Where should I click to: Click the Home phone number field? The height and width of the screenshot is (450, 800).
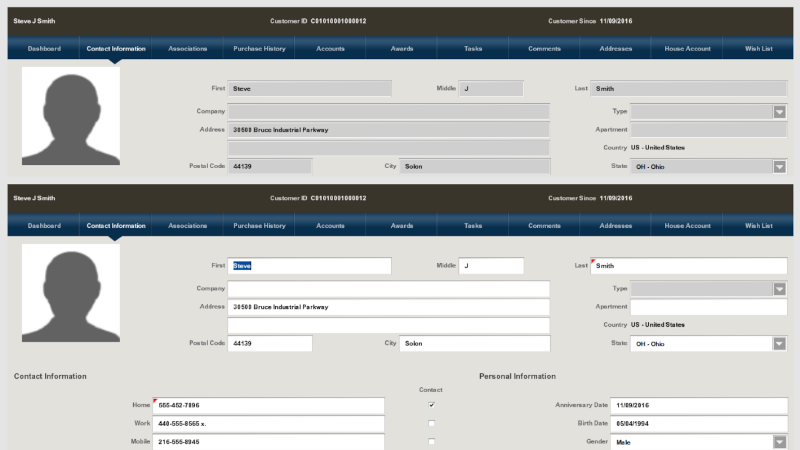(x=268, y=405)
